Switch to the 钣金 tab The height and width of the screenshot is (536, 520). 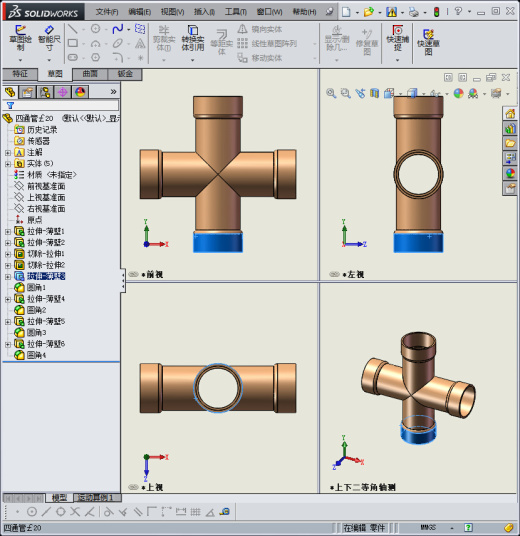(125, 74)
